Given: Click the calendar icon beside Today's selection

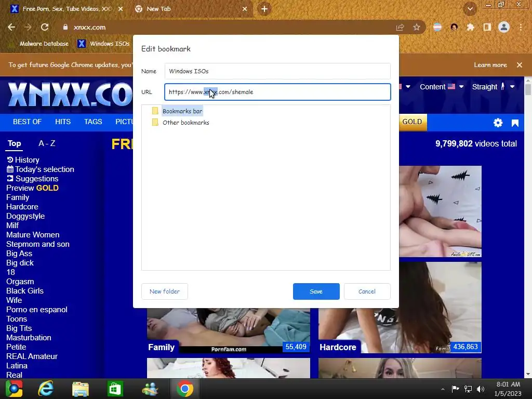Looking at the screenshot, I should tap(10, 169).
